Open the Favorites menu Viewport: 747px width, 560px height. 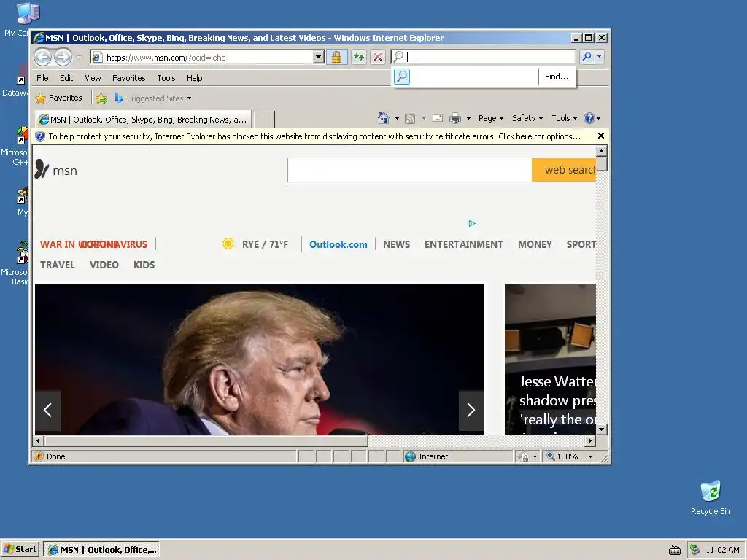tap(128, 78)
